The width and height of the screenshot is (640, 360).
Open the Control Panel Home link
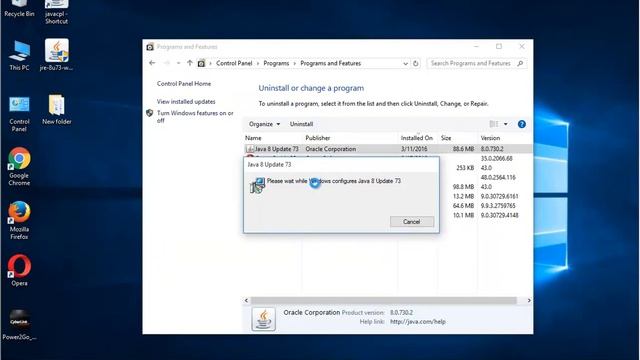(x=184, y=84)
